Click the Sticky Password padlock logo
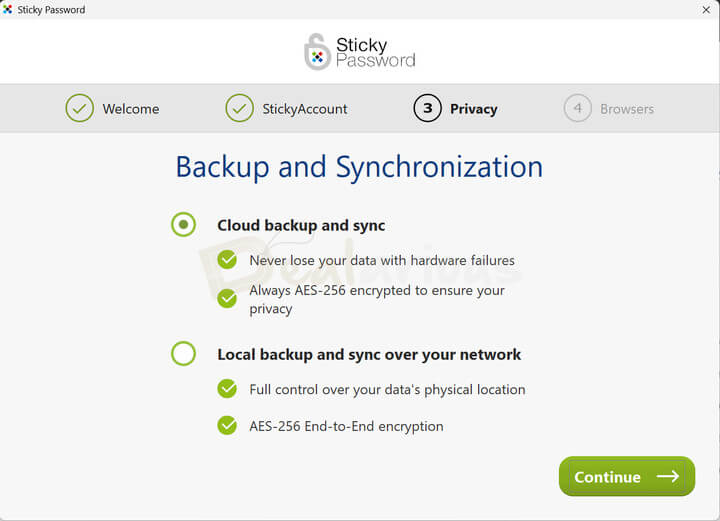Screen dimensions: 720x521 pyautogui.click(x=317, y=52)
